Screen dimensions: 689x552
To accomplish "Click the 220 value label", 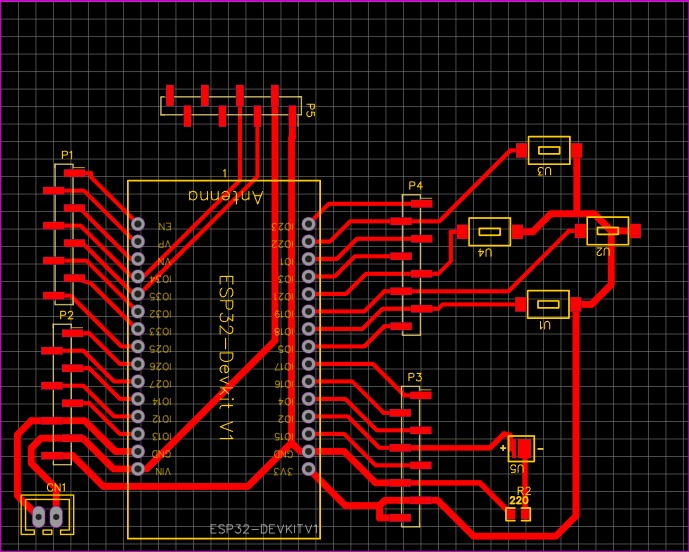I will [x=519, y=500].
